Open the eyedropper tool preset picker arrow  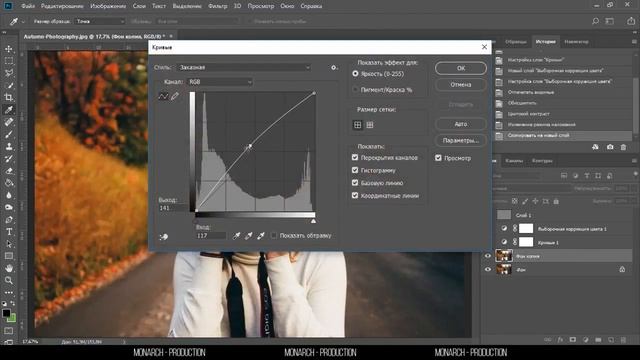23,21
